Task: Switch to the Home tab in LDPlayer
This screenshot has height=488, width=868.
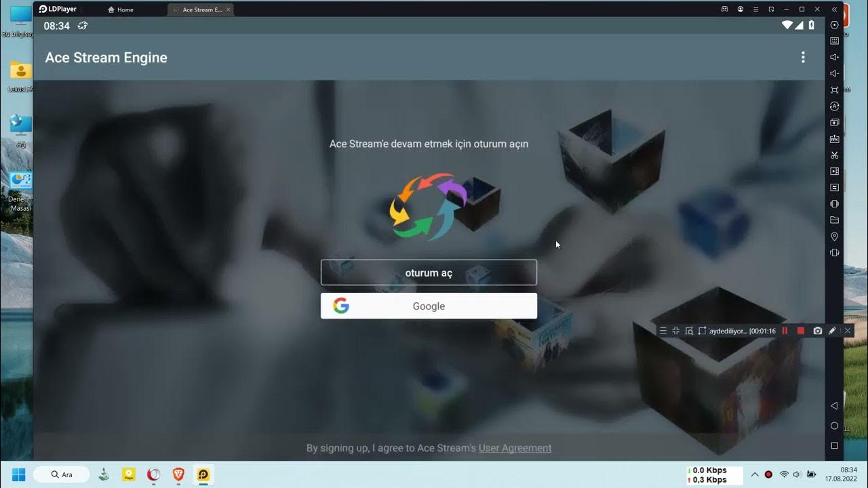Action: tap(121, 9)
